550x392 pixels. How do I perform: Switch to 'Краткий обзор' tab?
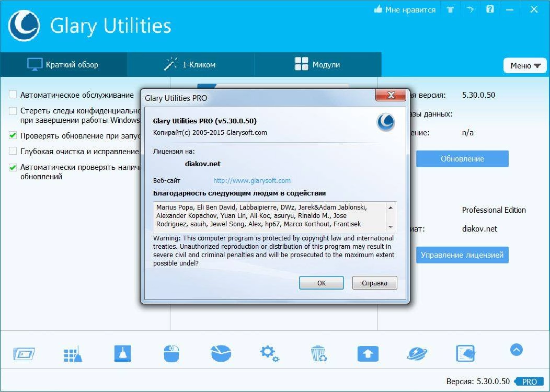click(x=63, y=64)
